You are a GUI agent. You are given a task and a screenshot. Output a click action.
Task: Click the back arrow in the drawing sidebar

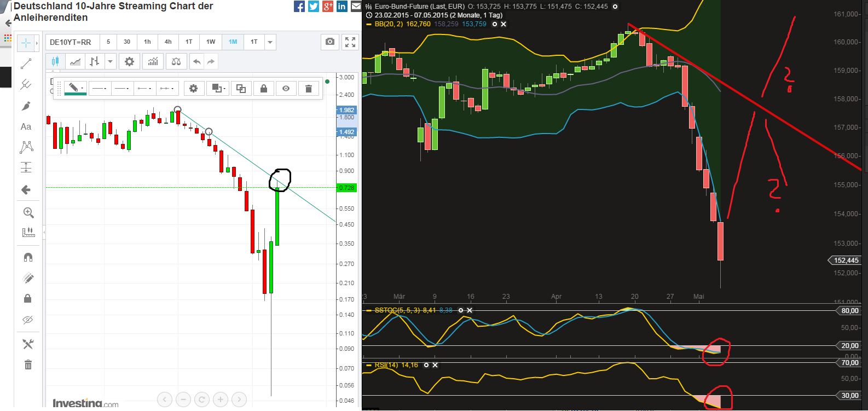click(26, 190)
